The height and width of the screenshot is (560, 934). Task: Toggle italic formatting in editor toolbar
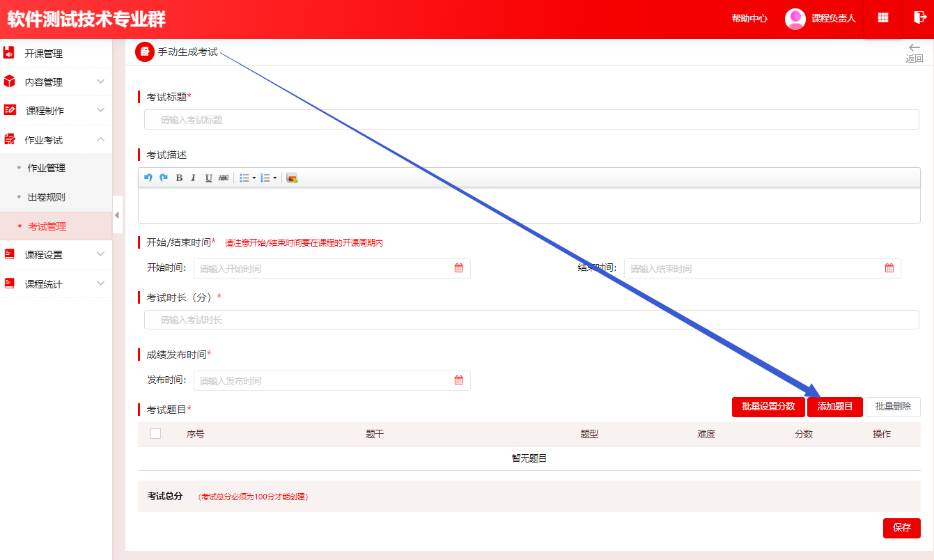(x=194, y=178)
